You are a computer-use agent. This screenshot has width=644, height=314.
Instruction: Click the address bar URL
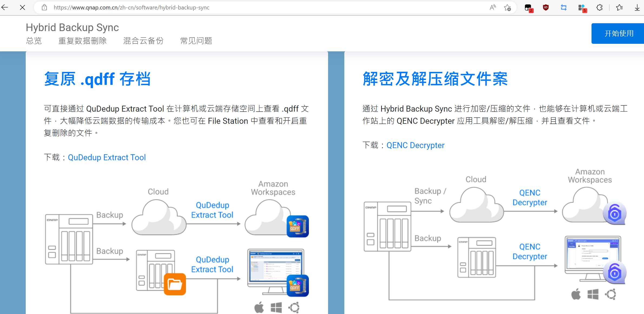click(x=131, y=8)
